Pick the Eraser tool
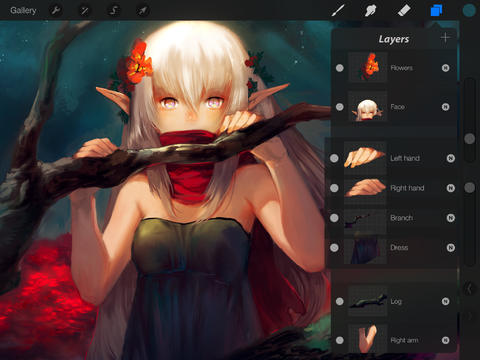The image size is (480, 360). tap(404, 11)
